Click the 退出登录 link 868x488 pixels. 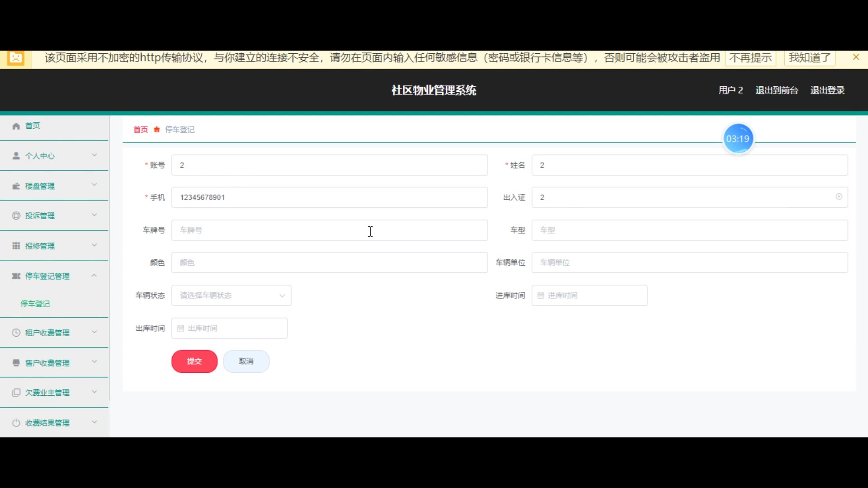point(827,90)
